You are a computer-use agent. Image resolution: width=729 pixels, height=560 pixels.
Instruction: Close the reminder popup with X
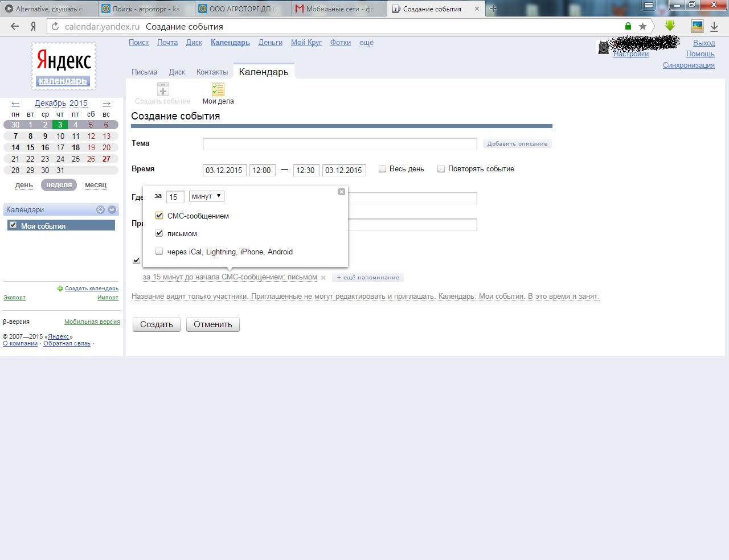tap(342, 192)
